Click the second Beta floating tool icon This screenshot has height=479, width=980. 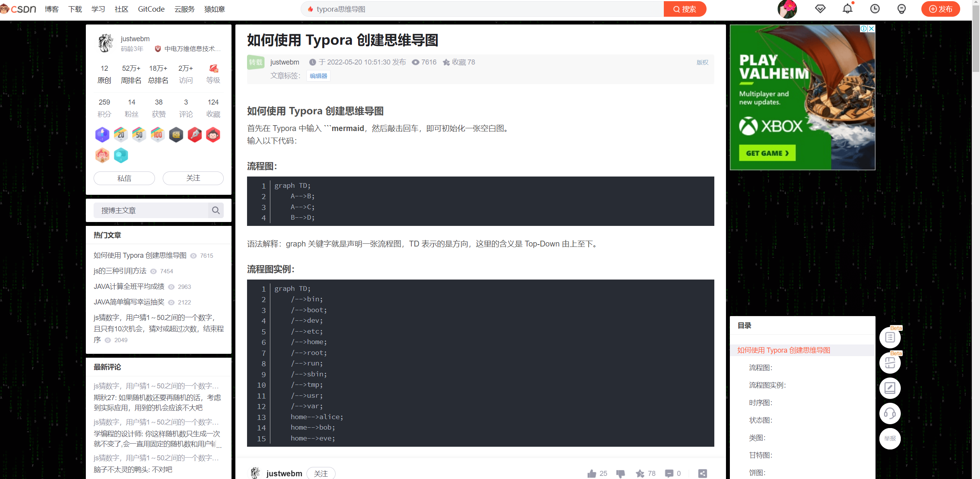click(890, 363)
